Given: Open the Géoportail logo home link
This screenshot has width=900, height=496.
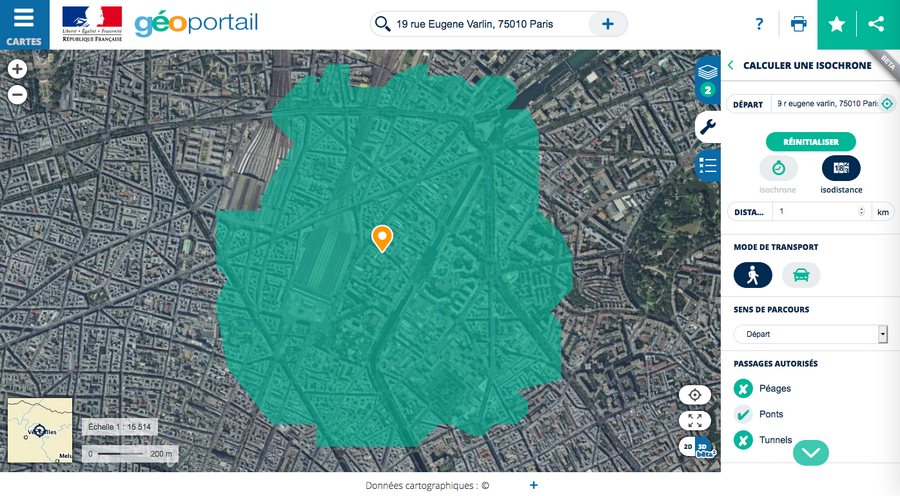Looking at the screenshot, I should (196, 24).
